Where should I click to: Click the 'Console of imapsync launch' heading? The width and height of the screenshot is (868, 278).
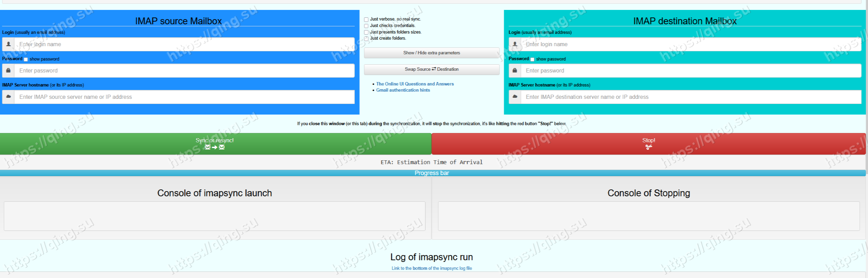pos(214,193)
